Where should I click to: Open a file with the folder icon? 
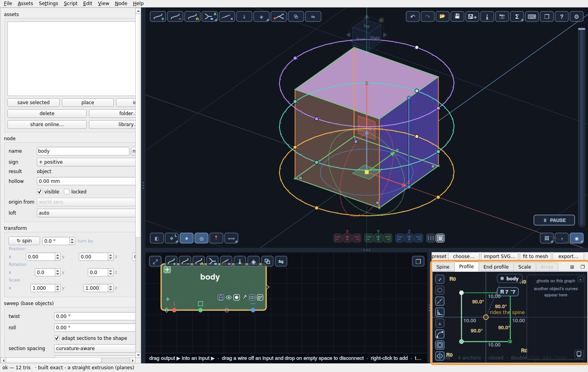click(442, 17)
